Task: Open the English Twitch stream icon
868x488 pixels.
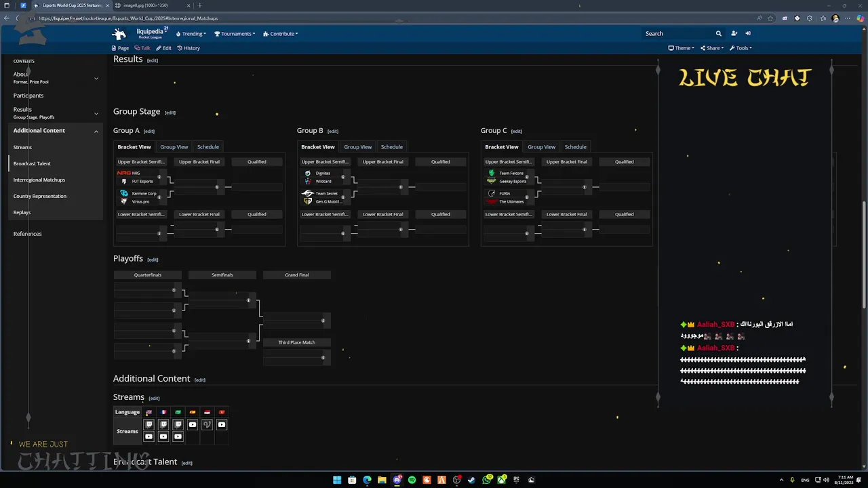Action: point(149,425)
